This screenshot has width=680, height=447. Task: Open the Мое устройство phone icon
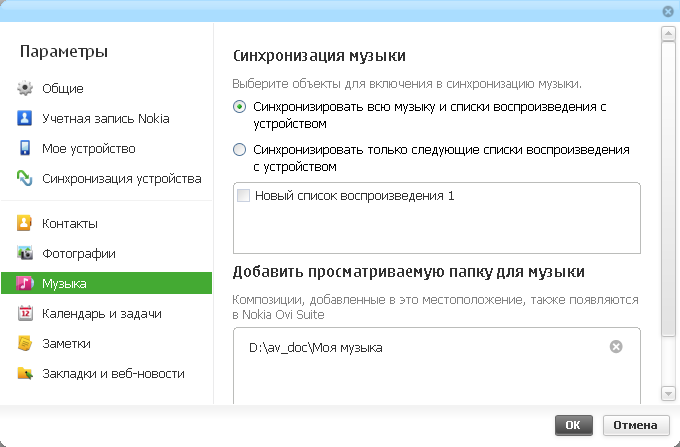(x=25, y=148)
